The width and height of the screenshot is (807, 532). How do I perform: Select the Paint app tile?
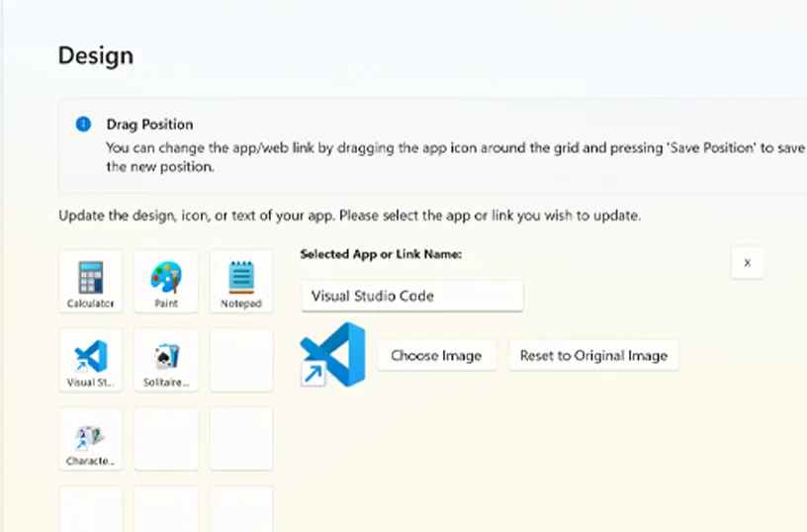[166, 281]
